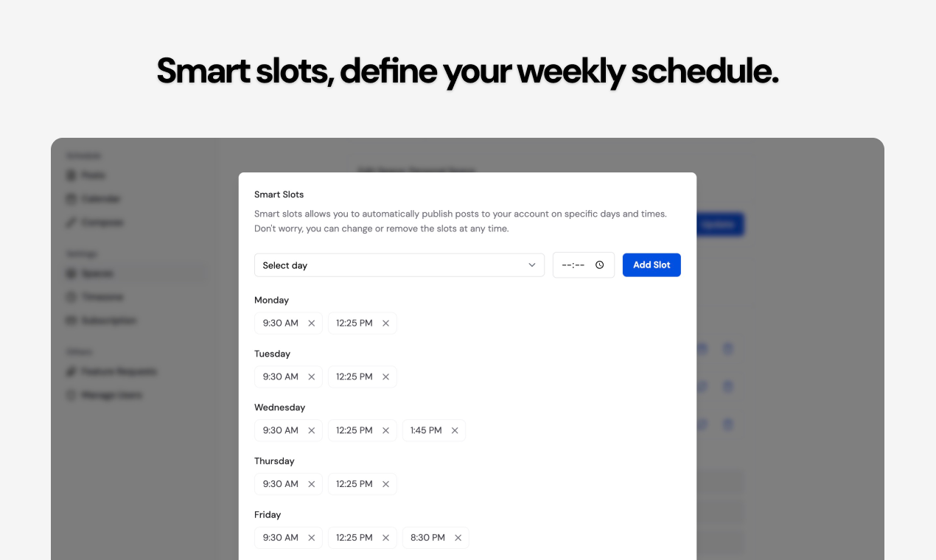Click the Compose pencil icon
This screenshot has height=560, width=936.
pyautogui.click(x=71, y=222)
